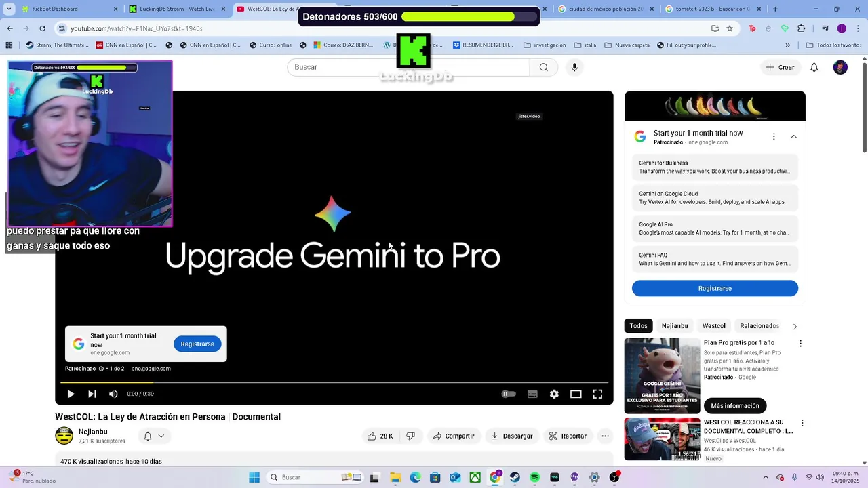Open Todos los favoritos folder
This screenshot has width=868, height=488.
coord(834,45)
